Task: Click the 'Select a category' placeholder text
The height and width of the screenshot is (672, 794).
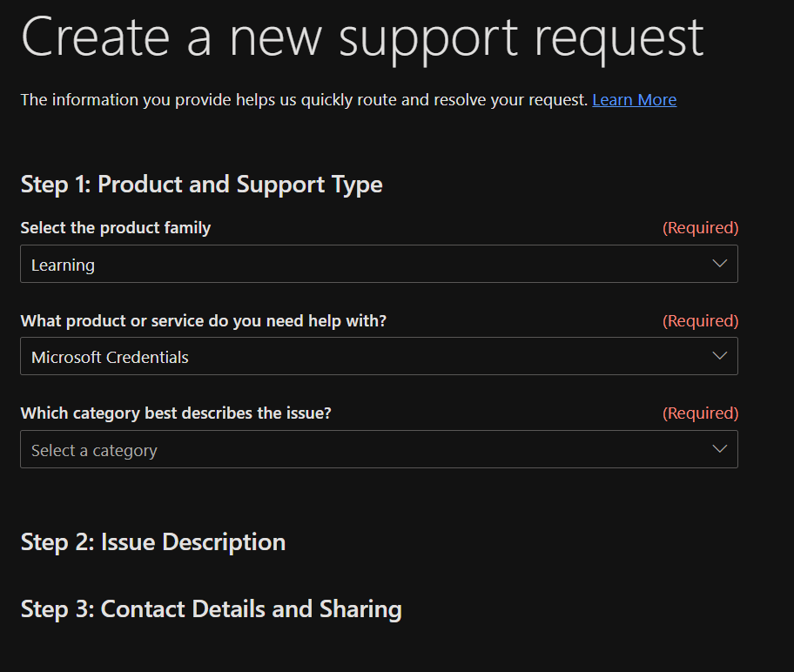Action: (x=94, y=451)
